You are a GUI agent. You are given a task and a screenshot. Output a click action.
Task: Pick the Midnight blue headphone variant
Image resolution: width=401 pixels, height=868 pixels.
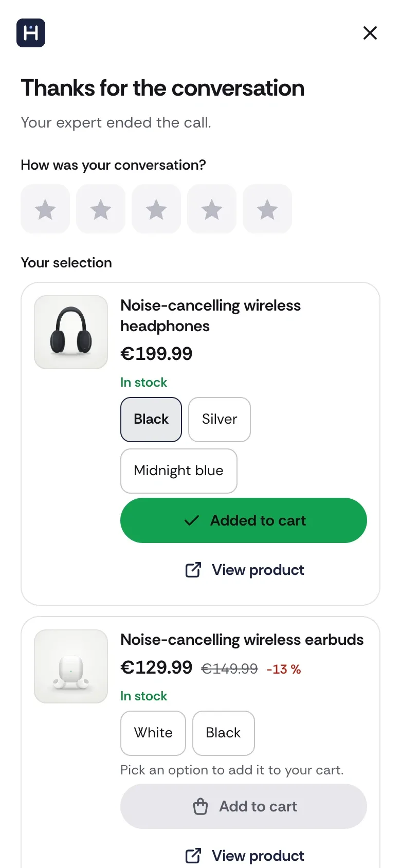pyautogui.click(x=179, y=471)
